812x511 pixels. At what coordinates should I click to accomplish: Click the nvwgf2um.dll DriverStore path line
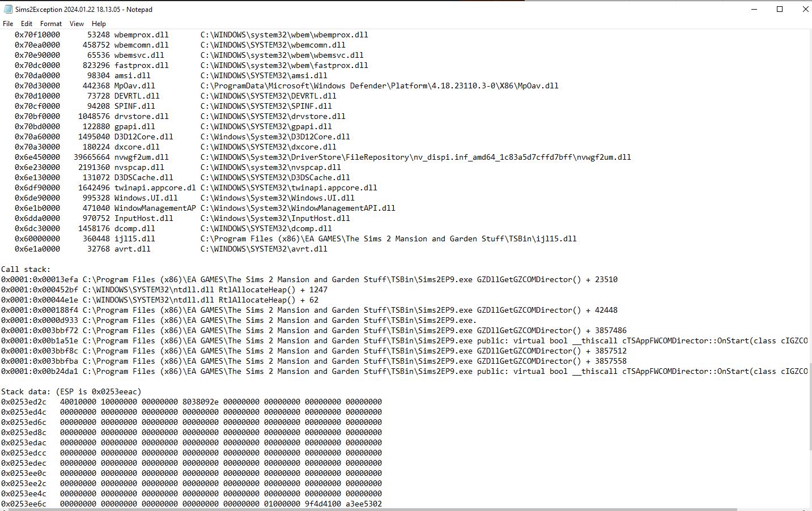[x=415, y=157]
